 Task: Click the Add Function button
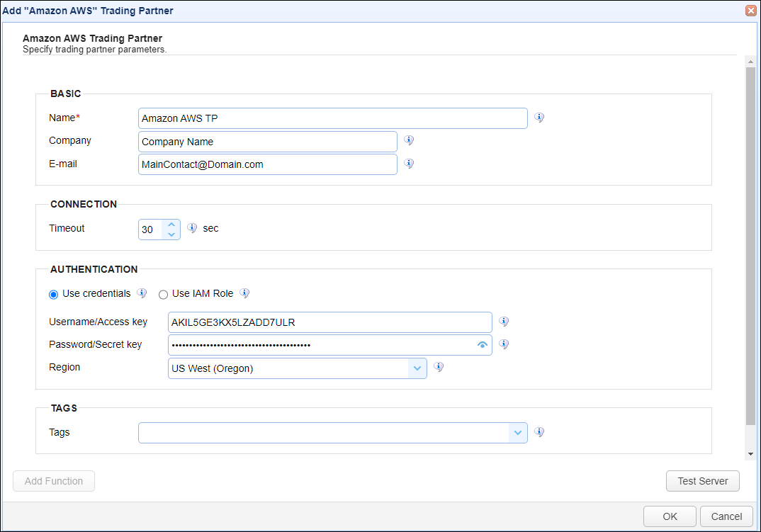[x=54, y=481]
